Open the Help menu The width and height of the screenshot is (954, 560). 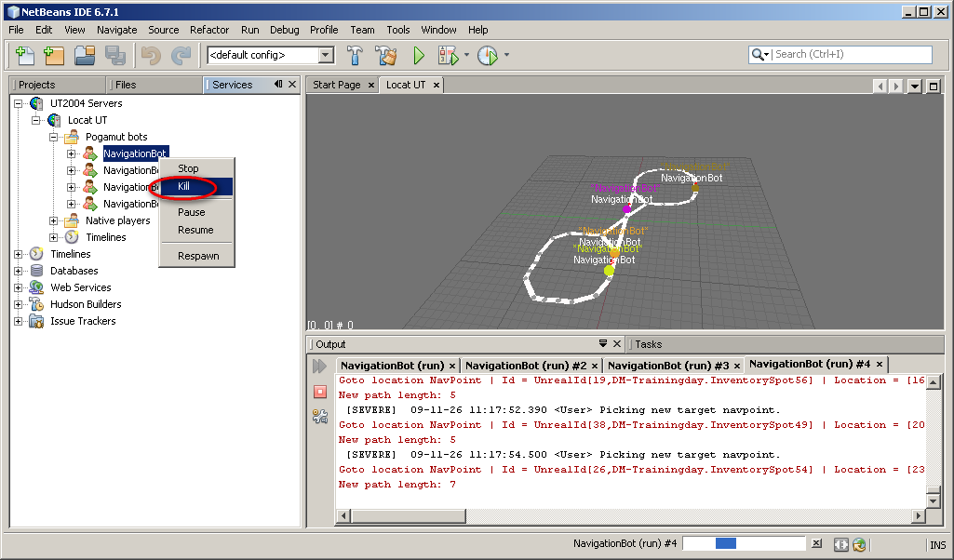[x=477, y=30]
